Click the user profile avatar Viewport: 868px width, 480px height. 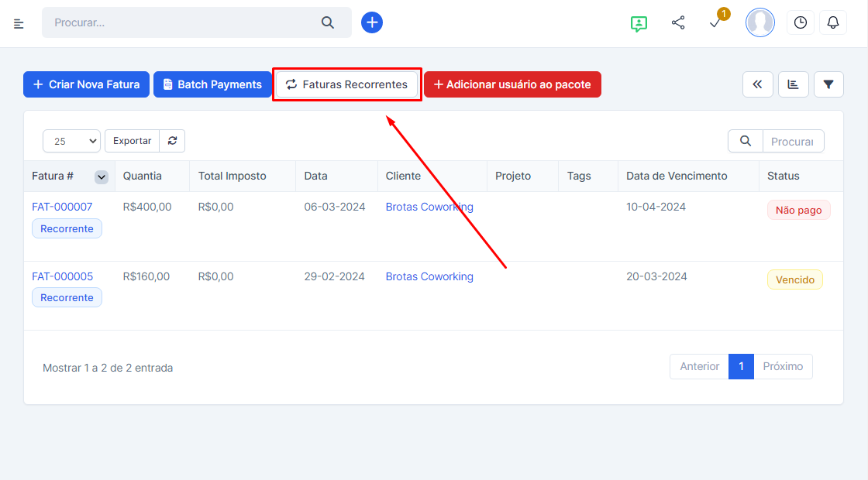759,22
